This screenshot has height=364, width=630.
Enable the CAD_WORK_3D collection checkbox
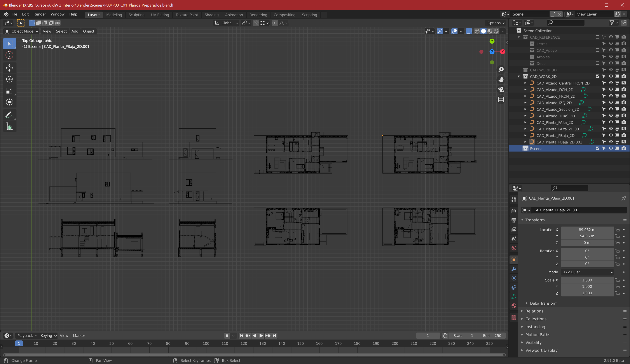pyautogui.click(x=597, y=70)
